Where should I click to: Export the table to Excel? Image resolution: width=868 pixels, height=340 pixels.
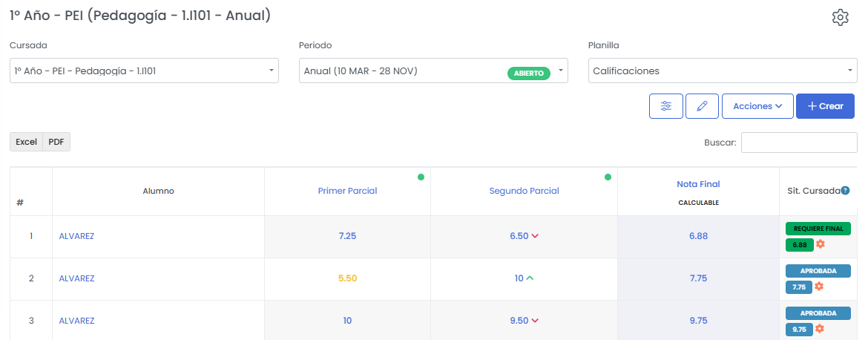[x=27, y=142]
